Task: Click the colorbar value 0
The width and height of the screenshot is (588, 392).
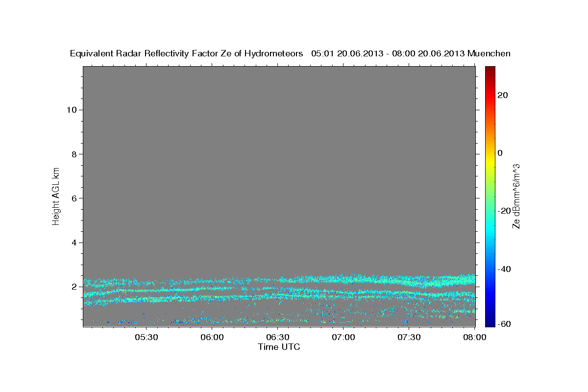Action: tap(500, 153)
